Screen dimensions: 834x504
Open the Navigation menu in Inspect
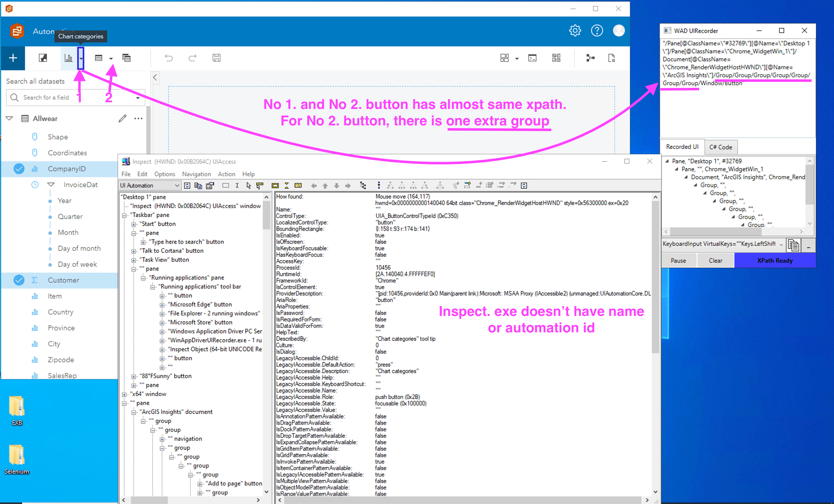(x=196, y=174)
